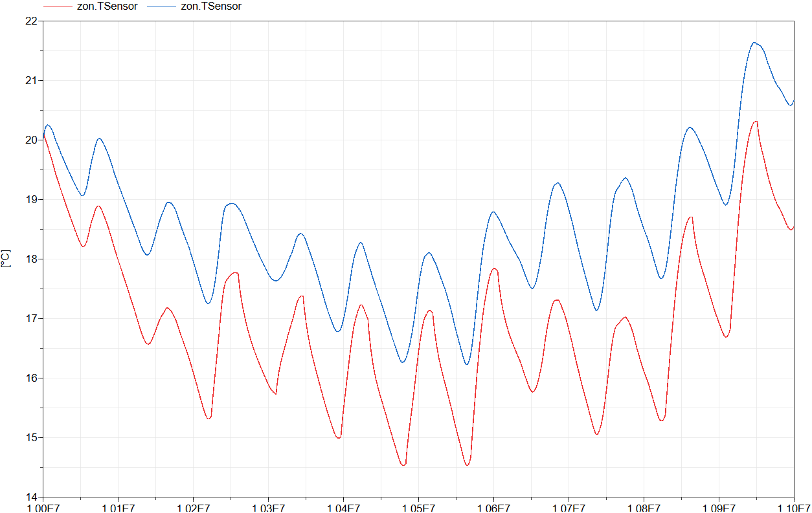The height and width of the screenshot is (513, 812).
Task: Click the red zon.TSensor curve at its highest peak
Action: (755, 121)
